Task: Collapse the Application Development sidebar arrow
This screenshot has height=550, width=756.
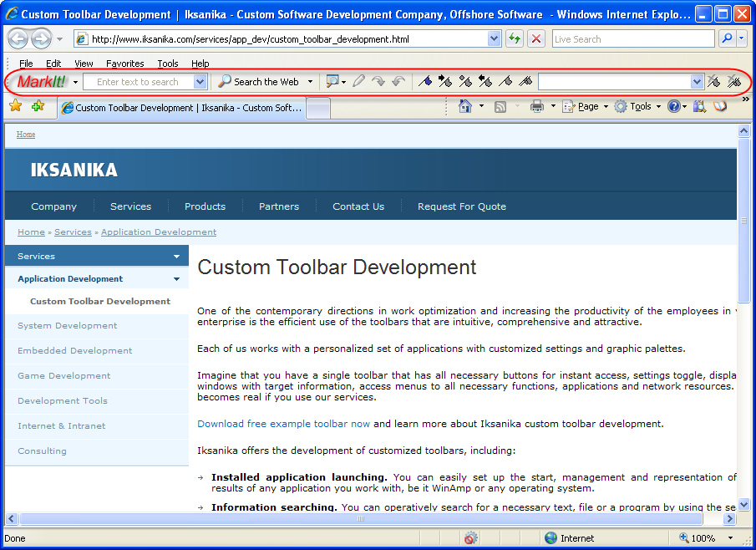Action: pyautogui.click(x=177, y=279)
